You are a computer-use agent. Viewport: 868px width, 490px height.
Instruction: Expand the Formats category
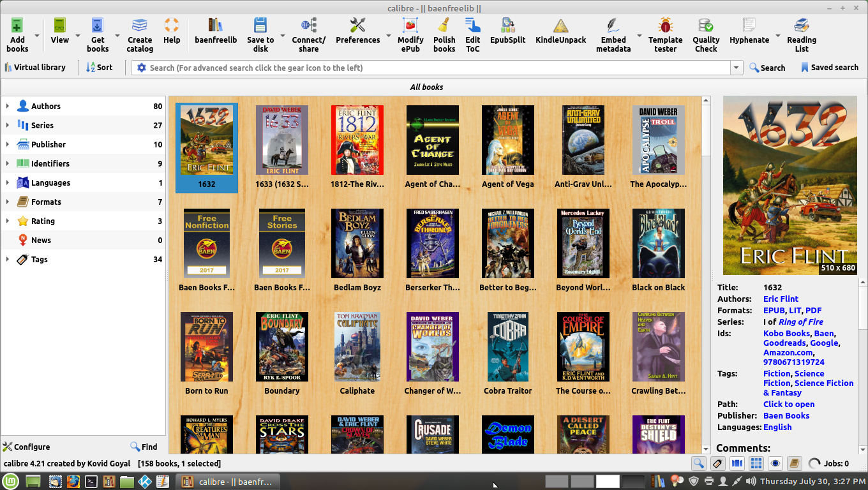click(8, 202)
